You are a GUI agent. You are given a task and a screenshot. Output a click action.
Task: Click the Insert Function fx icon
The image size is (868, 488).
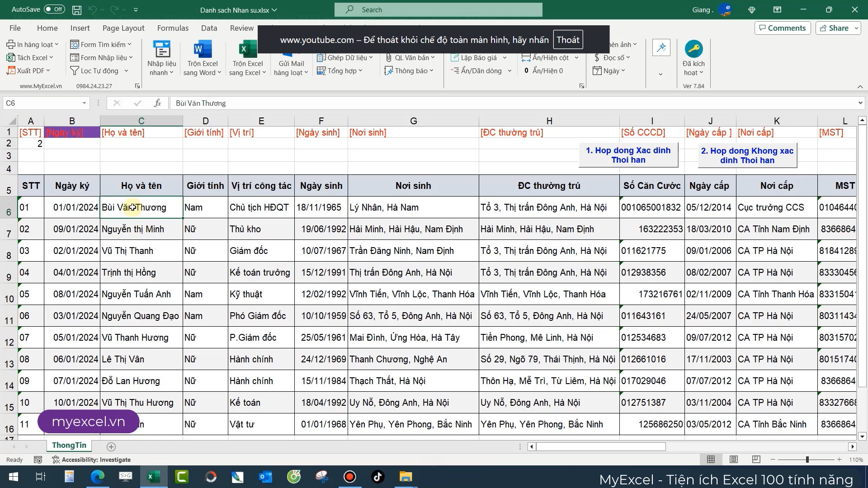click(x=157, y=103)
